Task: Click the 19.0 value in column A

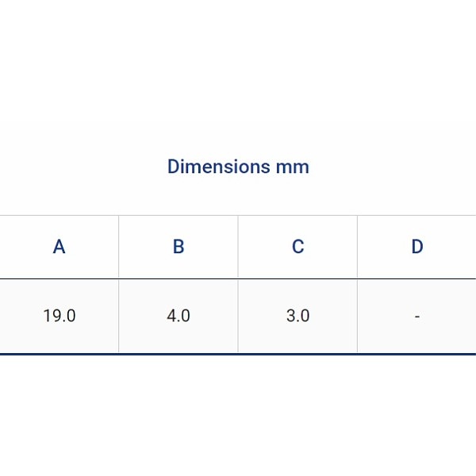Action: click(x=59, y=316)
